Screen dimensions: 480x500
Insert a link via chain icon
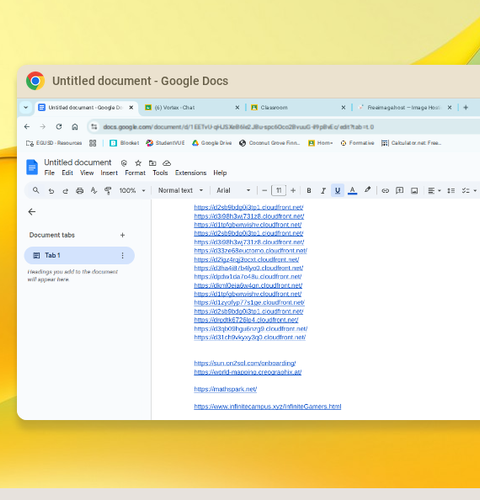click(385, 191)
